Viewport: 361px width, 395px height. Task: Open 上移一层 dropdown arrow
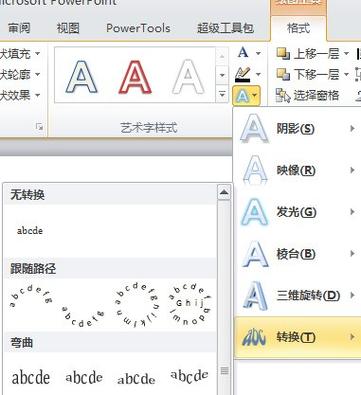coord(346,54)
